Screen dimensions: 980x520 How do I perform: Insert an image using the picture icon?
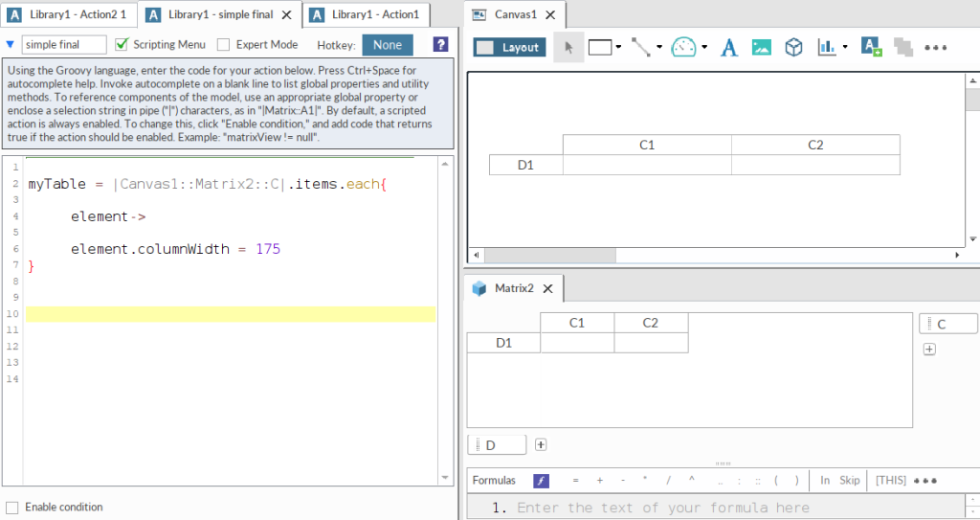[x=762, y=48]
